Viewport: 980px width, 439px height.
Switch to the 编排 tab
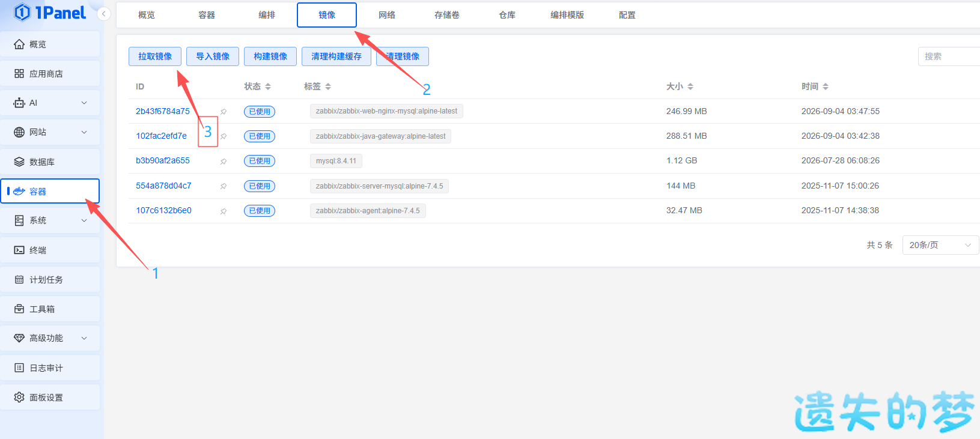click(267, 15)
